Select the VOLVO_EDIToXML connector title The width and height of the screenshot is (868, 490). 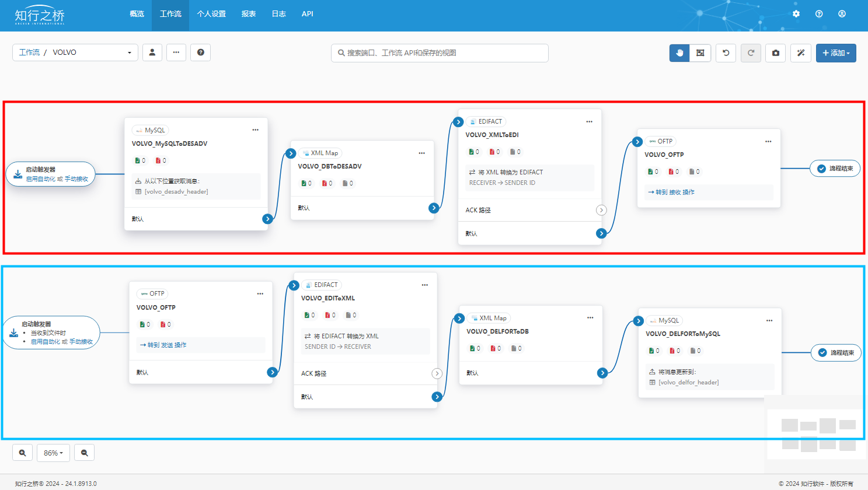(x=328, y=298)
